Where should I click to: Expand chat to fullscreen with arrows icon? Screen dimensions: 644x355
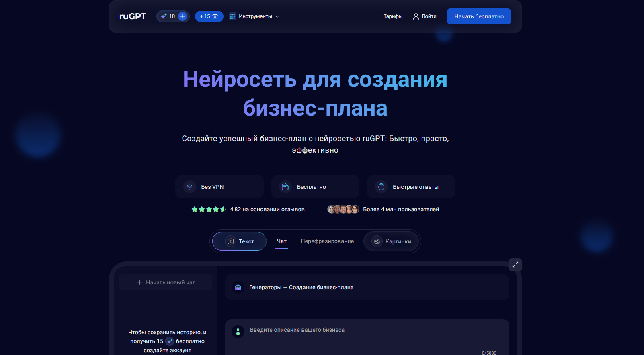515,265
